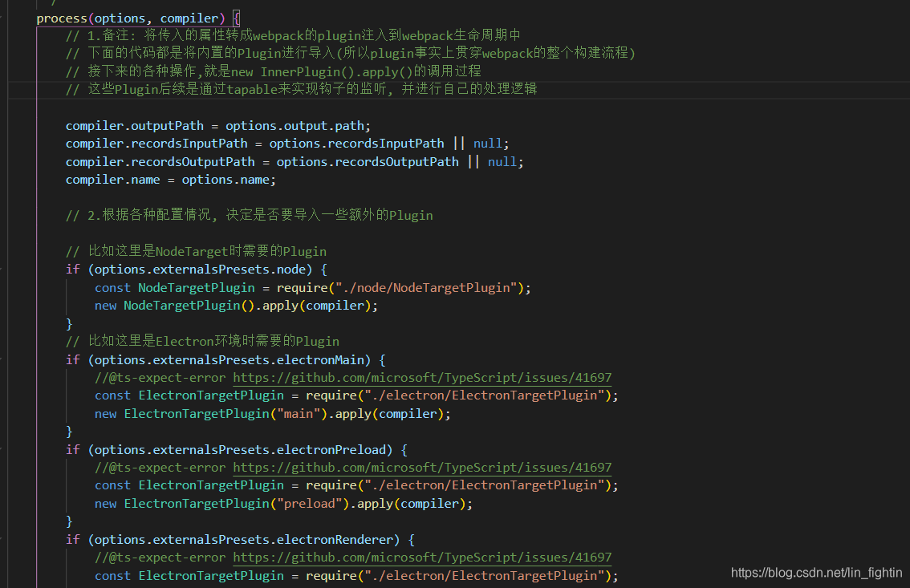Click 'options.externalsPresets.electronRenderer' condition

pos(244,539)
